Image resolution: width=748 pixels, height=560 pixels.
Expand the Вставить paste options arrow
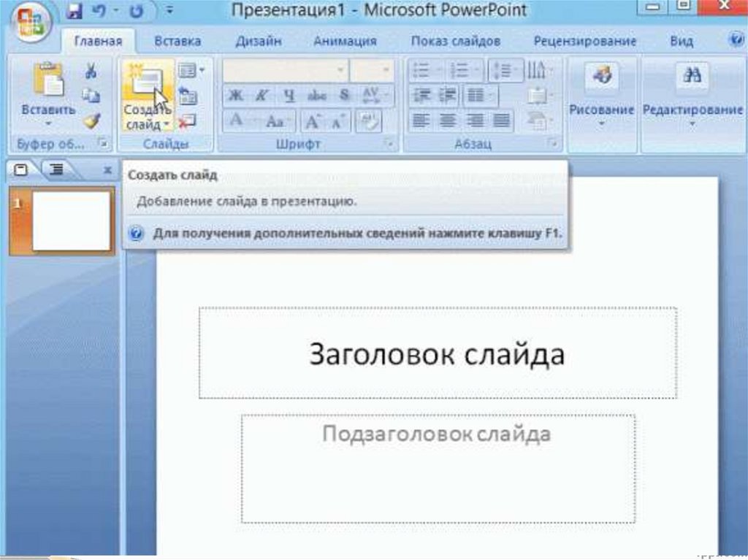click(x=48, y=123)
